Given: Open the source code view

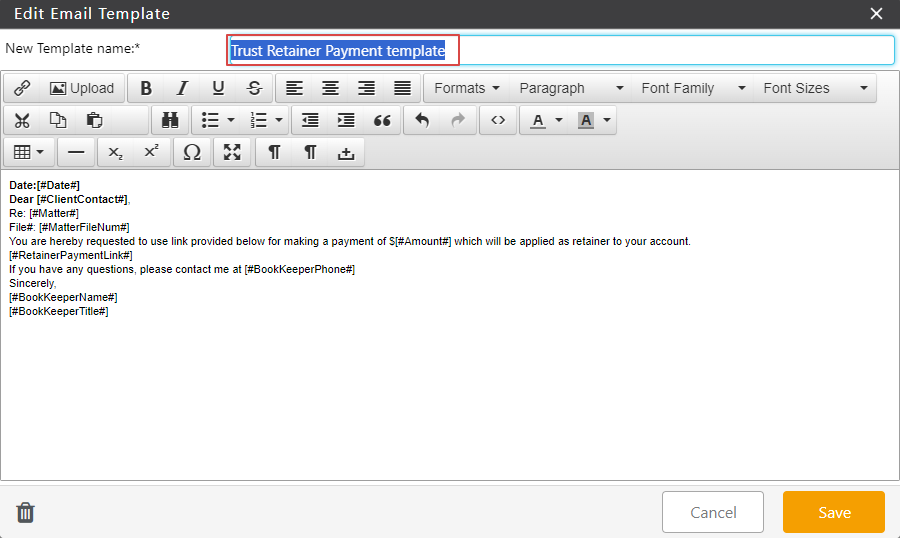Looking at the screenshot, I should pyautogui.click(x=498, y=120).
